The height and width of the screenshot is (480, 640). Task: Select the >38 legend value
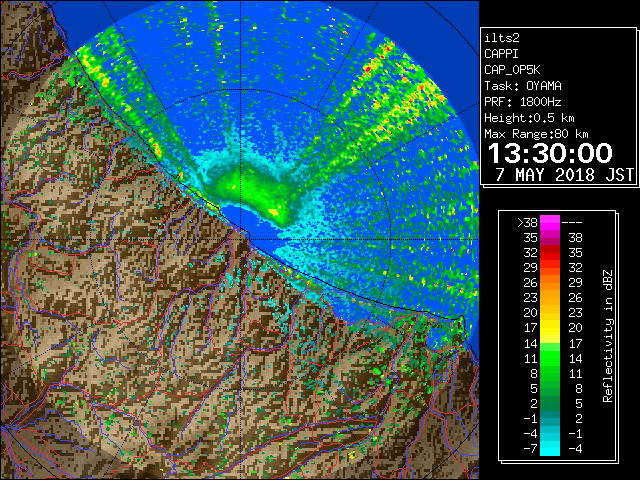[527, 223]
